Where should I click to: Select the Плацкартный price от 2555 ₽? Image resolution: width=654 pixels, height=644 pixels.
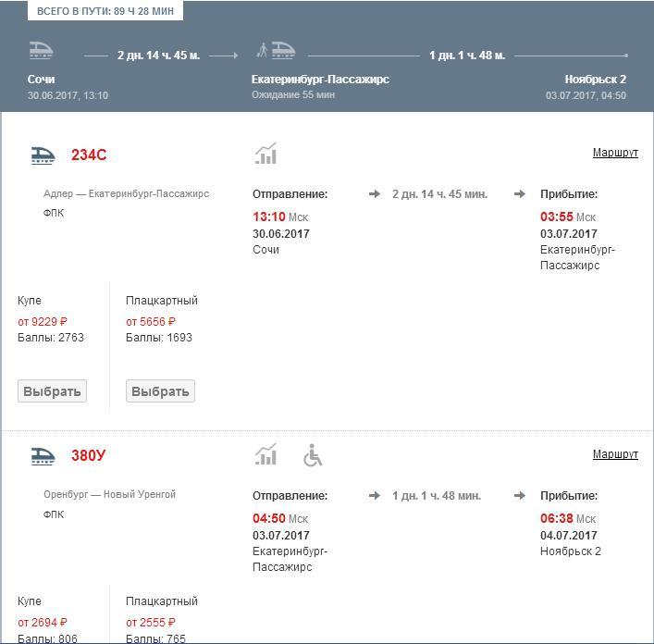tap(151, 623)
